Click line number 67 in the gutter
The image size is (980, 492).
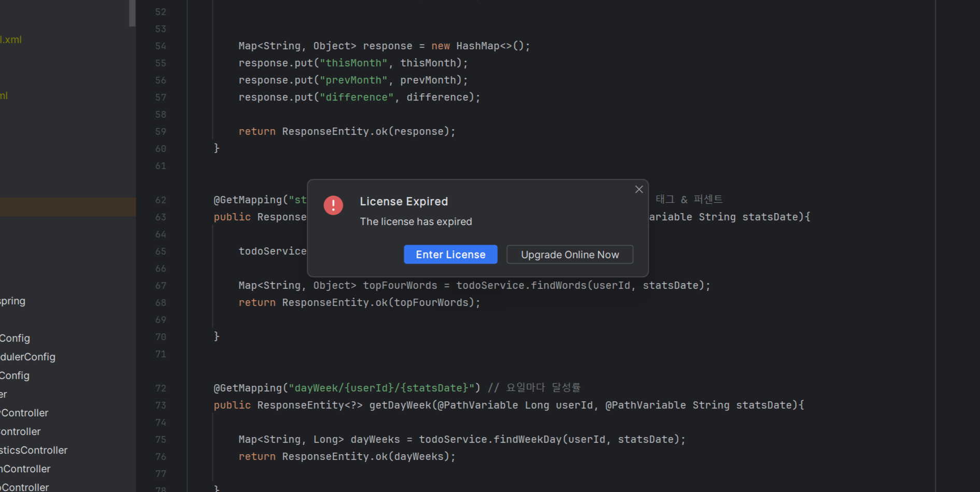pyautogui.click(x=161, y=286)
